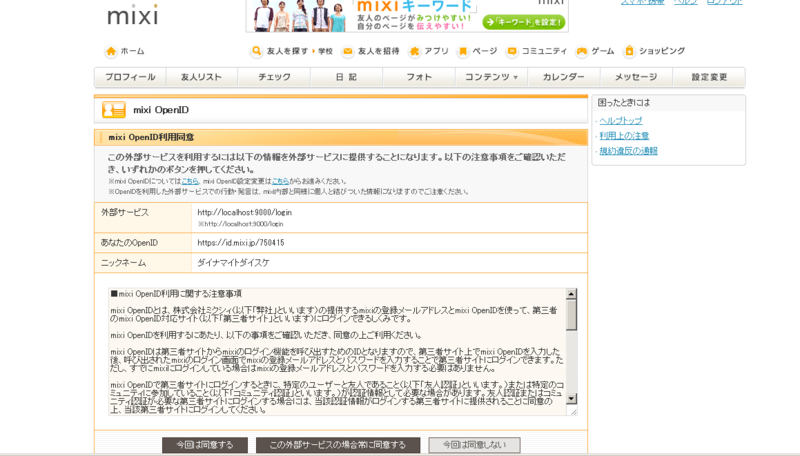The image size is (800, 456).
Task: Click この外部サービスの場合常に同意する button
Action: 338,445
